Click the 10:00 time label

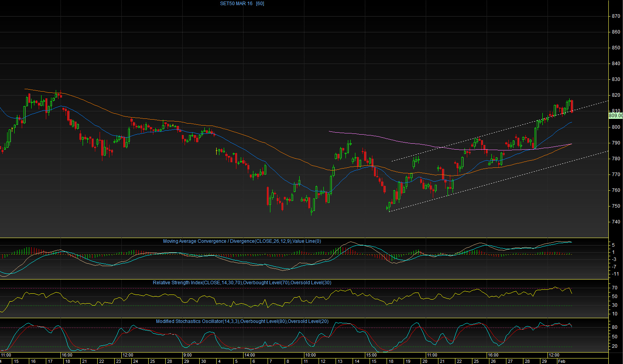click(310, 355)
